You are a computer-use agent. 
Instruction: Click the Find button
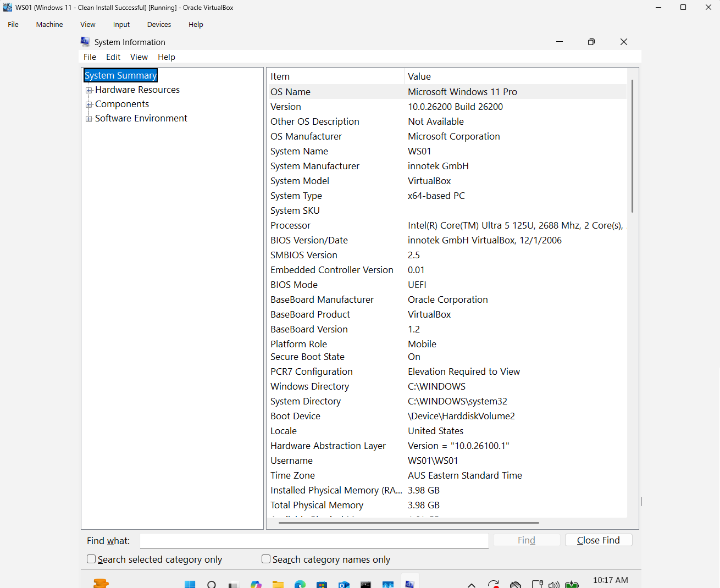pos(527,540)
